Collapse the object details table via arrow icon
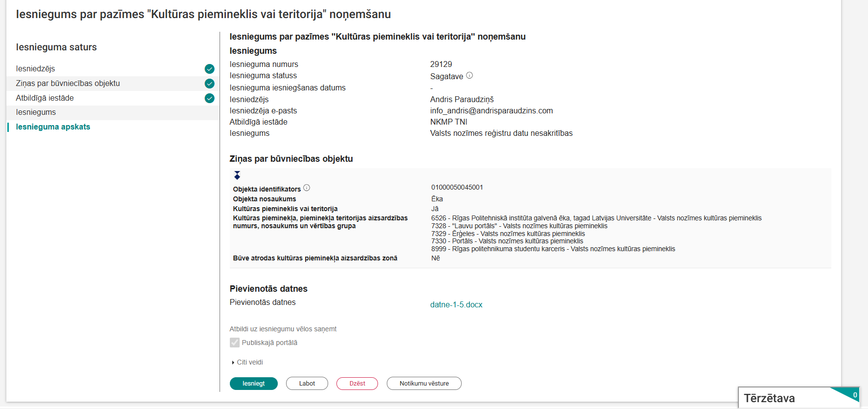 click(x=238, y=174)
